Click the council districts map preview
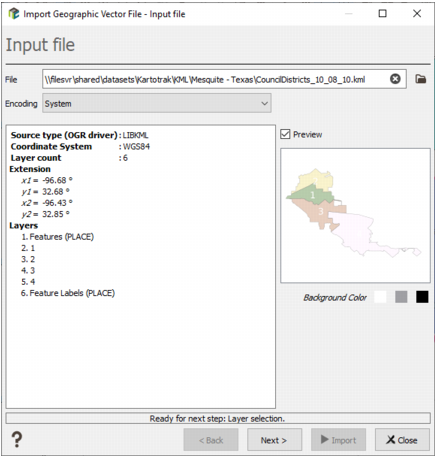 point(355,216)
